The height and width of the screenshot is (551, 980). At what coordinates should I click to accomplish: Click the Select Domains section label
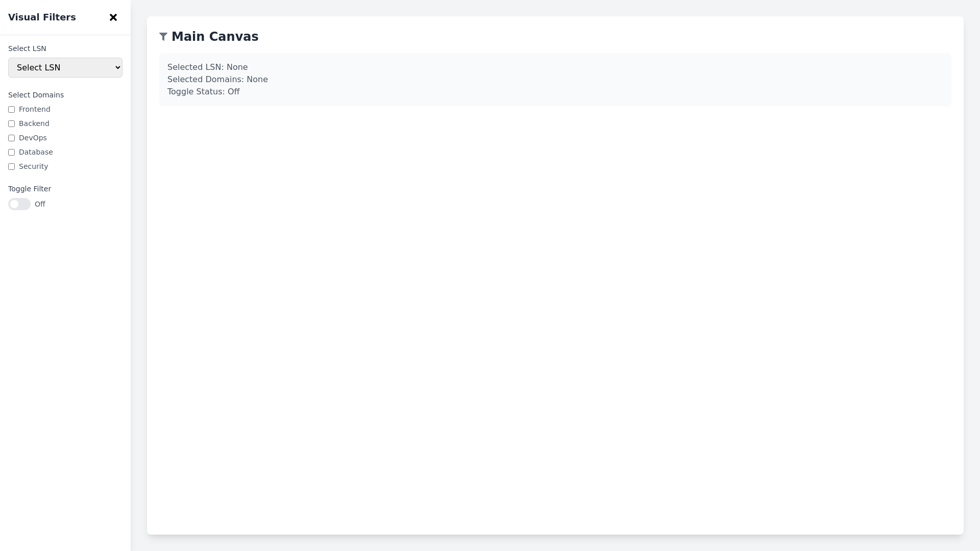point(35,95)
